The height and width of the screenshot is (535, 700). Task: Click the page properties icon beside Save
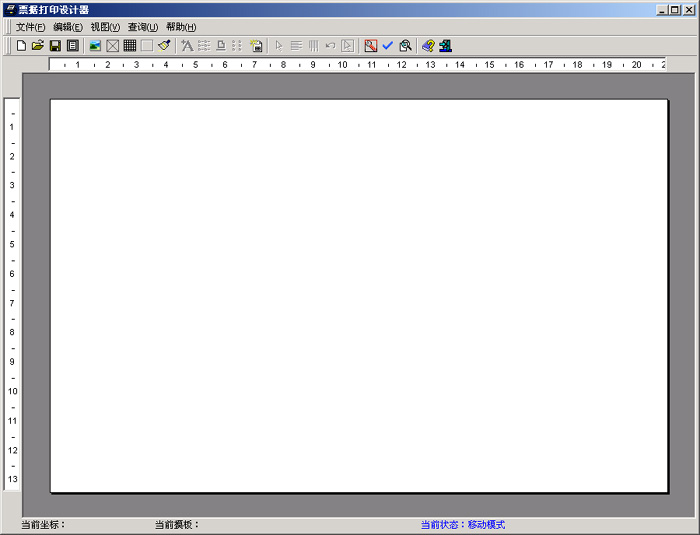tap(72, 46)
